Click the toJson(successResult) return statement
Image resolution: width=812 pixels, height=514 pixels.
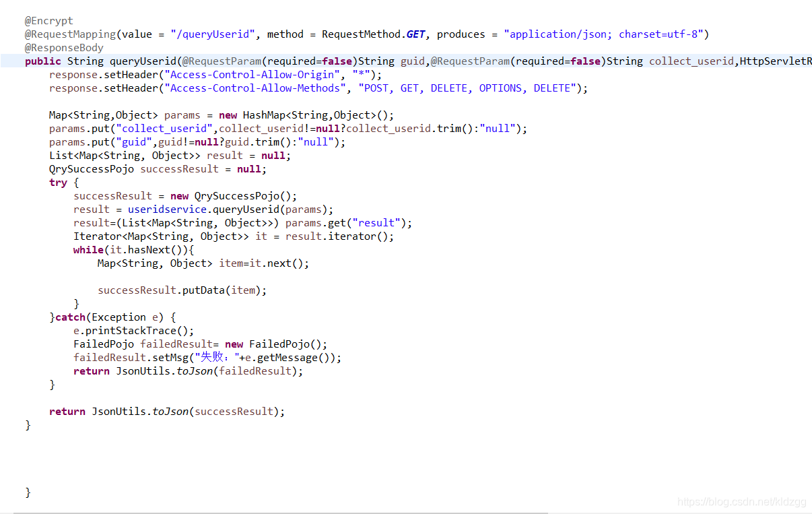coord(167,412)
